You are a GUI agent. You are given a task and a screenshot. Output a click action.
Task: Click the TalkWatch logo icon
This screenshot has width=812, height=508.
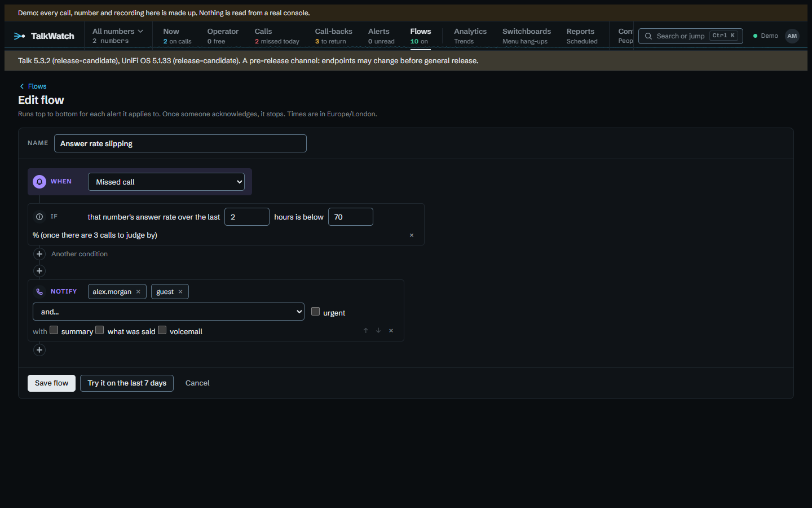pos(19,36)
